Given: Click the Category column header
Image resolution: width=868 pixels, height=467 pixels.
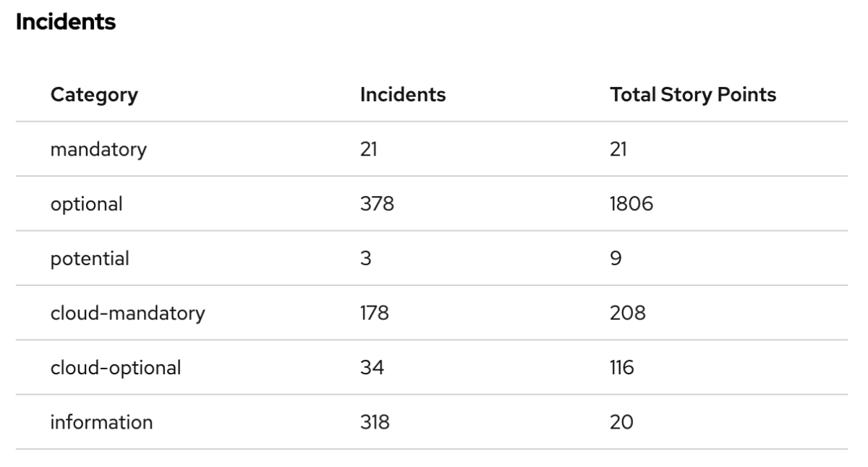Looking at the screenshot, I should click(x=94, y=95).
